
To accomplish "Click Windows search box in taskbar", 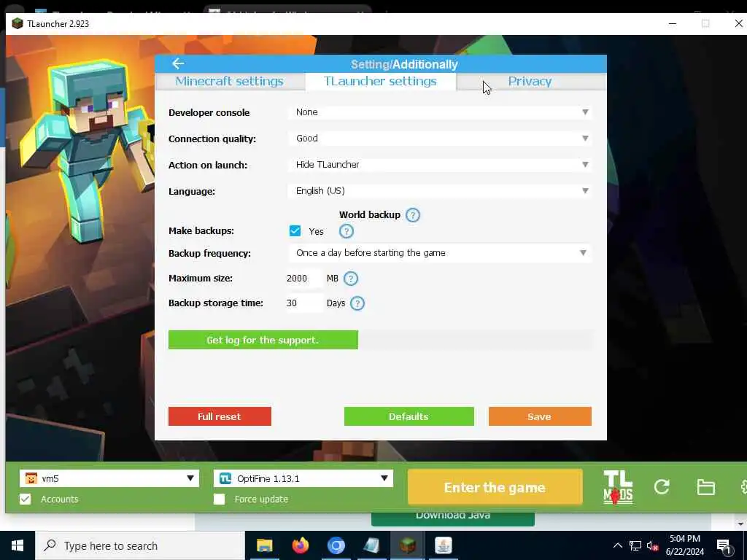I will pyautogui.click(x=140, y=545).
